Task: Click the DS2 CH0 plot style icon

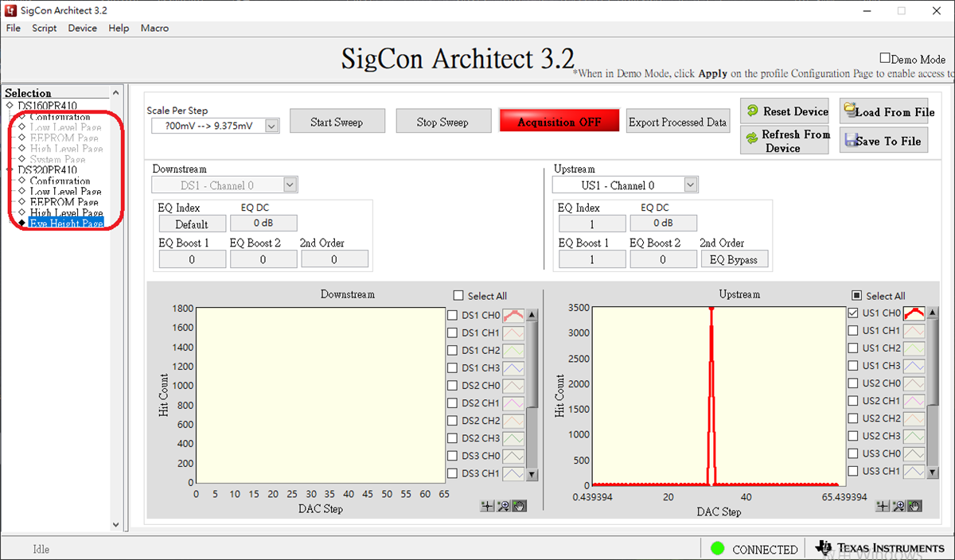Action: coord(513,385)
